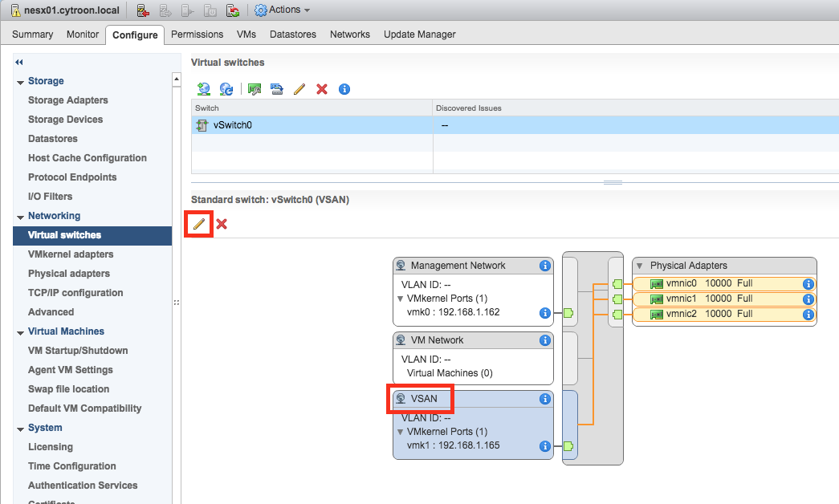Collapse the Physical Adapters box
This screenshot has height=504, width=839.
tap(639, 266)
